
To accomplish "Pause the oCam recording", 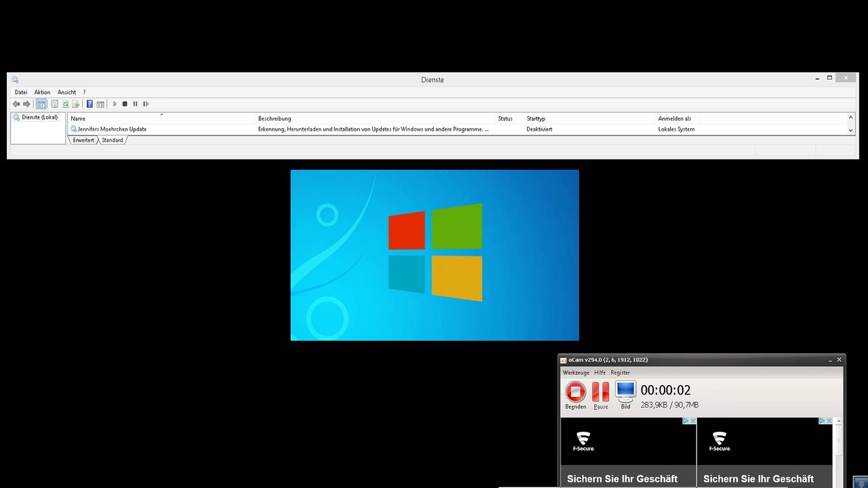I will (x=601, y=395).
